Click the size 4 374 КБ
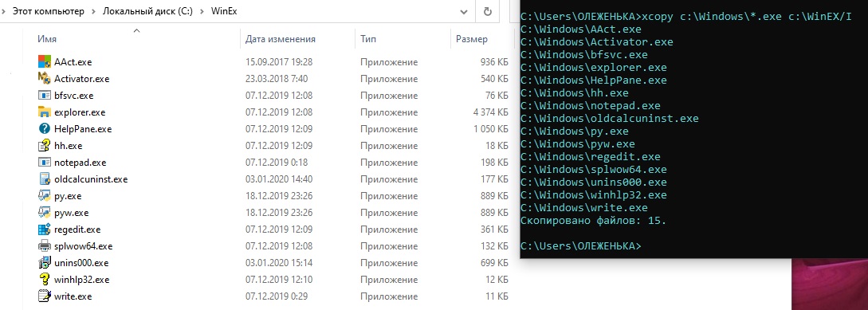Screen dimensions: 868x310 pyautogui.click(x=490, y=112)
